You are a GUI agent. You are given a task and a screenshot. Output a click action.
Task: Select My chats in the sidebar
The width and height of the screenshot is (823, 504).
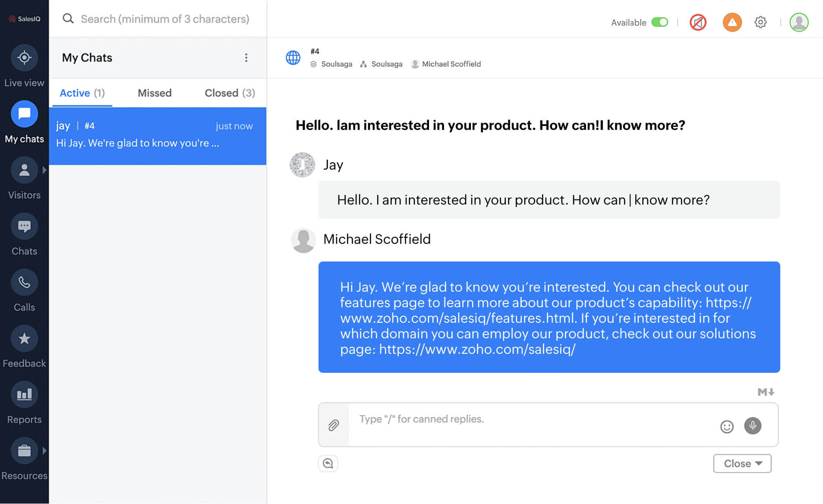point(24,114)
